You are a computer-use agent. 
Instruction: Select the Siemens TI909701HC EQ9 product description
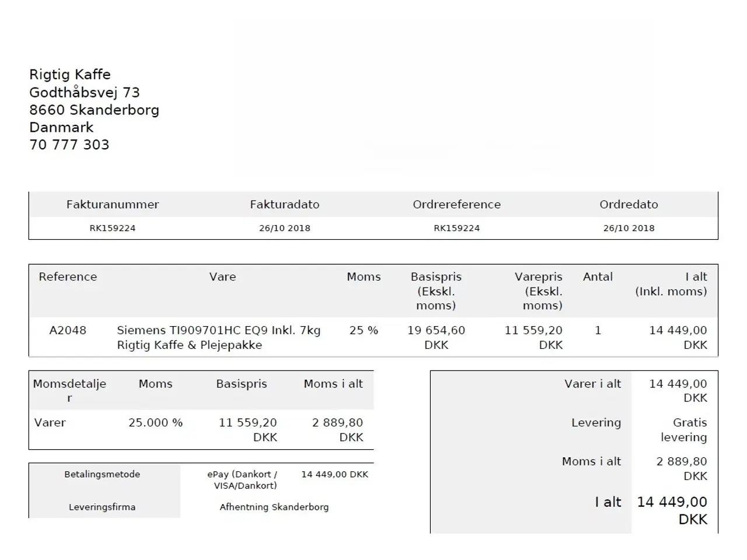pos(219,338)
